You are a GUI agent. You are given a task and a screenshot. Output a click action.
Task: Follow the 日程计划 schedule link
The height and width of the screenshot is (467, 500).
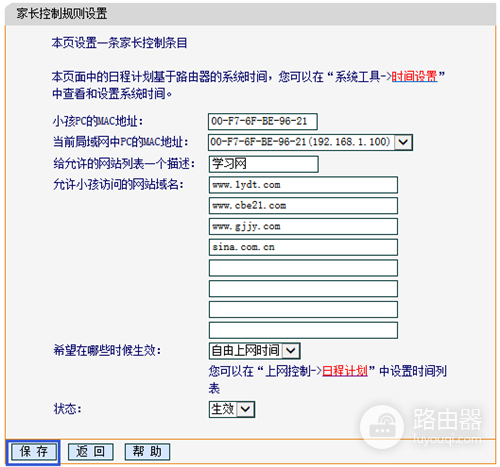345,371
